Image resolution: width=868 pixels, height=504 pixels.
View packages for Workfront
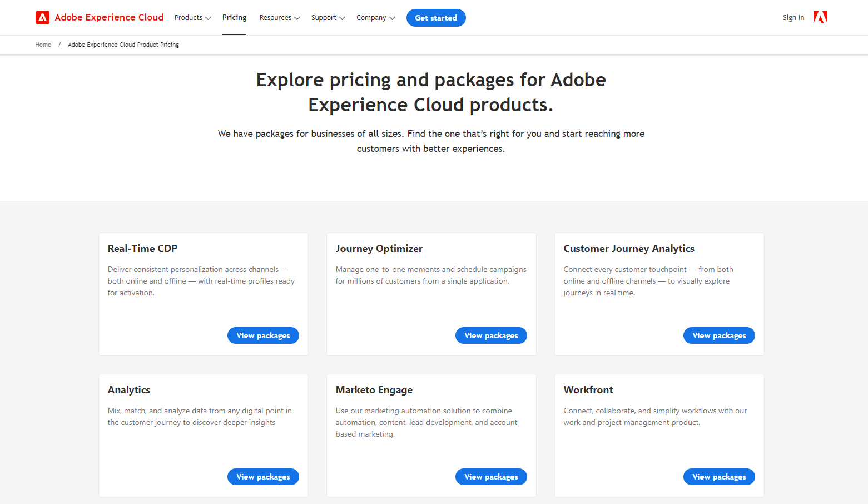(x=719, y=477)
